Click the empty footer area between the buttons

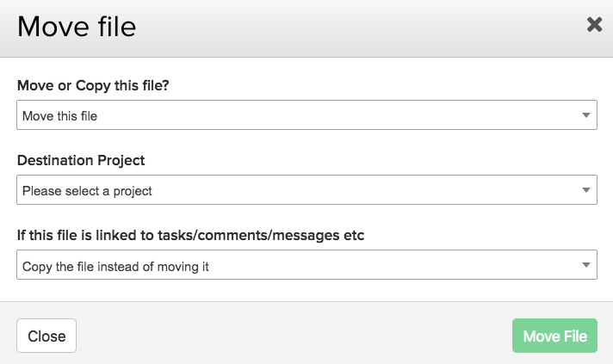(x=294, y=336)
